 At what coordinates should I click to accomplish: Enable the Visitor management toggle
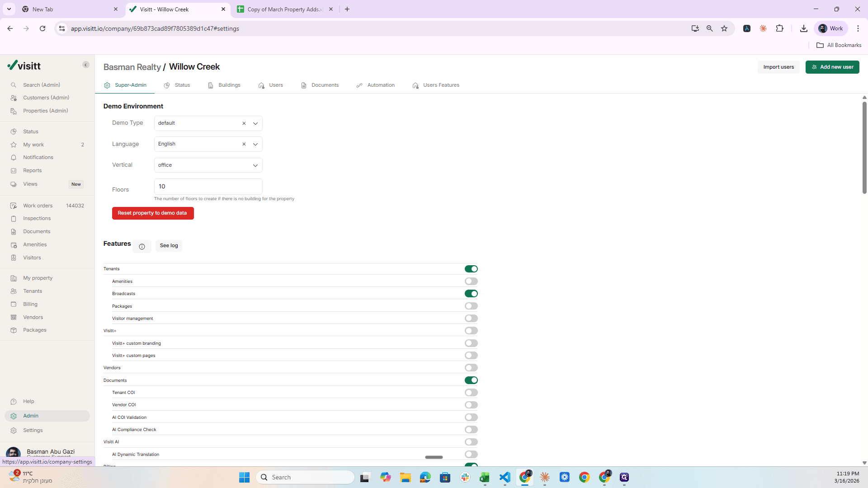click(471, 319)
